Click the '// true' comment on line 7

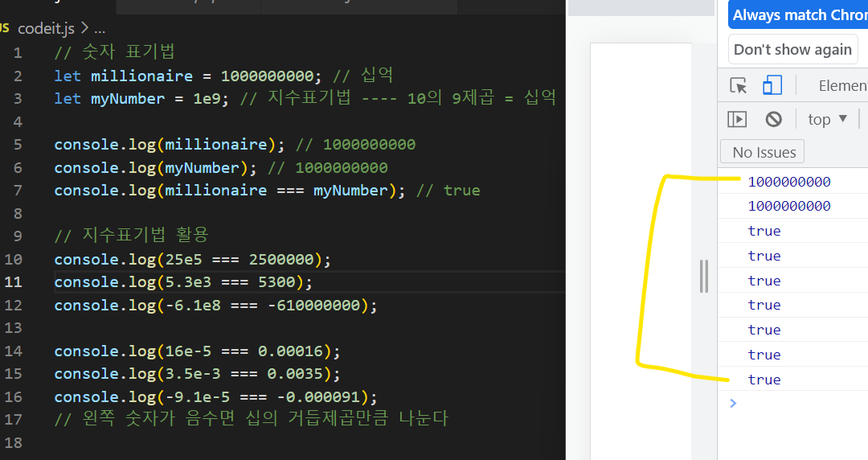tap(448, 191)
